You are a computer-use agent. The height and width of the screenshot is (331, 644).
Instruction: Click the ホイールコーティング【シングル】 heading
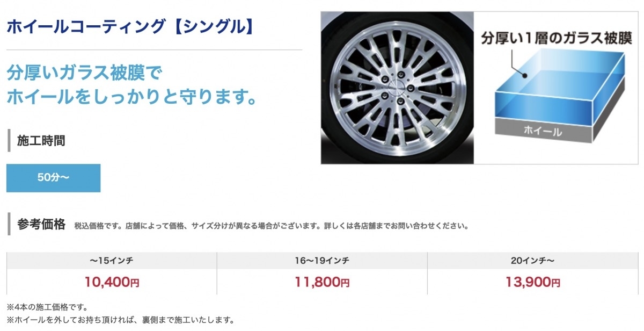coord(129,26)
